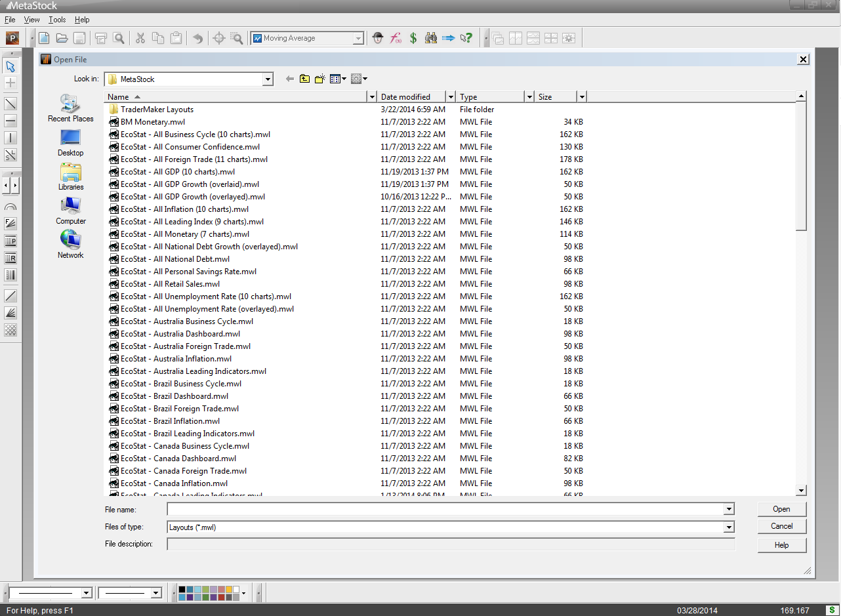The height and width of the screenshot is (616, 841).
Task: Open the Moving Average indicator dropdown
Action: point(358,39)
